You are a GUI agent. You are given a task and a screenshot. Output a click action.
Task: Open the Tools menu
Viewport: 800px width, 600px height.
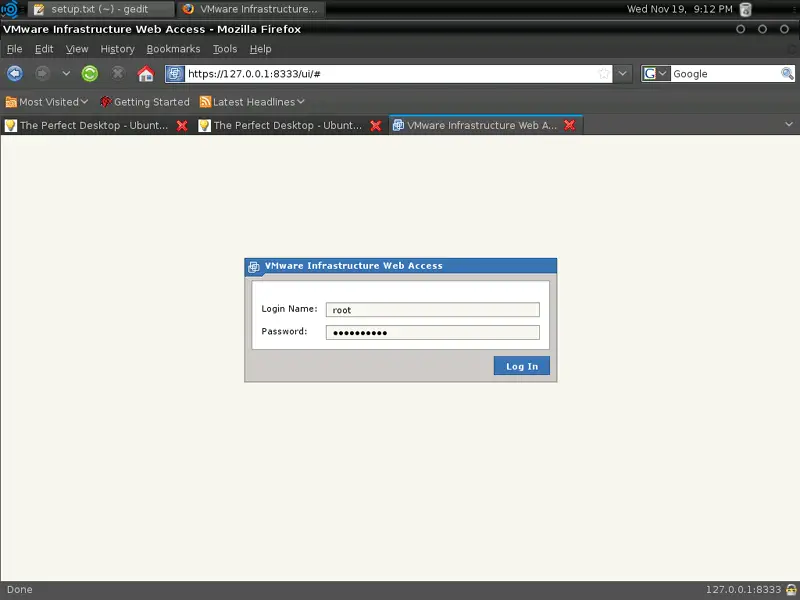225,49
